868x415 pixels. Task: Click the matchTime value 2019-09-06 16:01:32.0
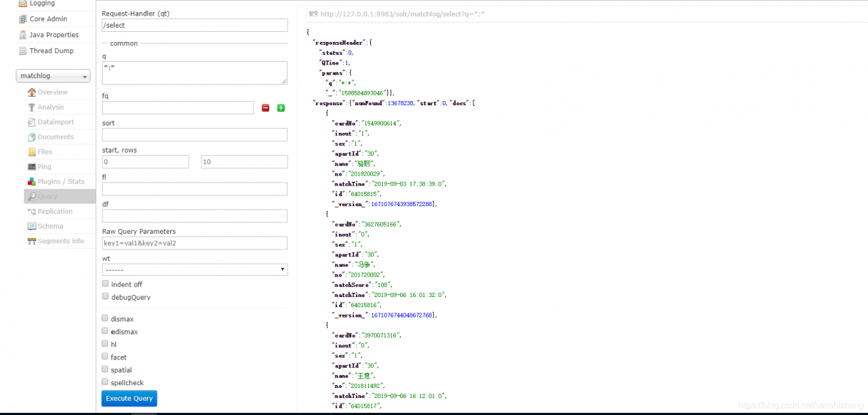click(407, 294)
